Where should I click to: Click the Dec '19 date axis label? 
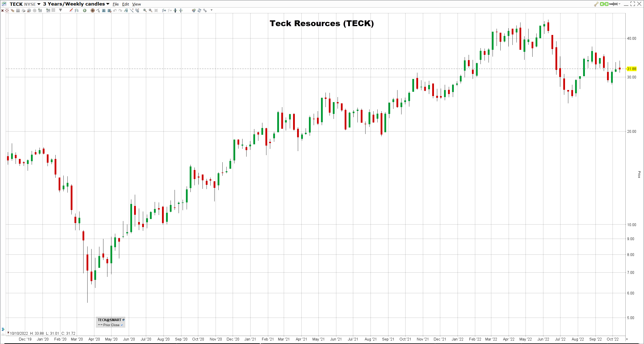pyautogui.click(x=25, y=339)
